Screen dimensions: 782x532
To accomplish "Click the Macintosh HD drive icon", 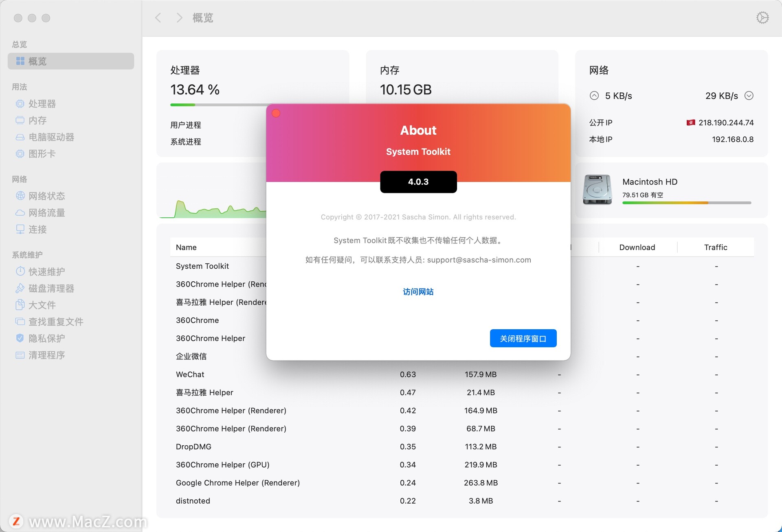I will tap(597, 190).
